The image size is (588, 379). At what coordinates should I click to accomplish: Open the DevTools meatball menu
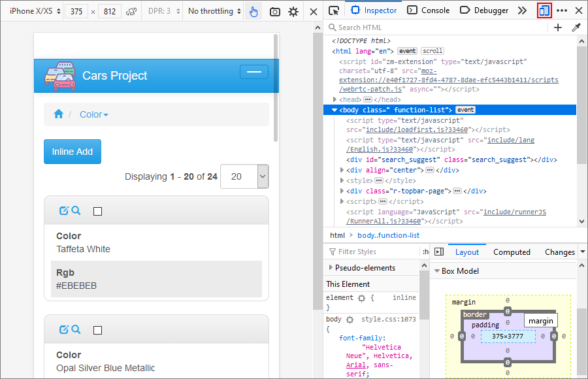561,10
